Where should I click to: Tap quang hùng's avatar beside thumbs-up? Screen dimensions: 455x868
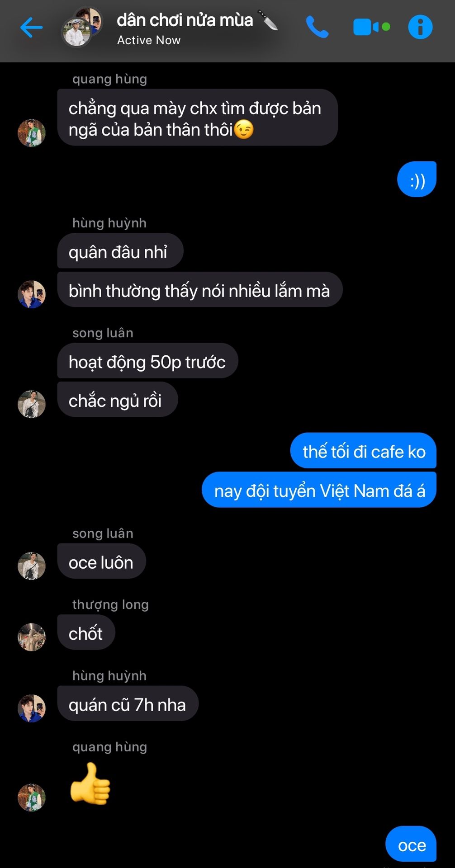[32, 797]
